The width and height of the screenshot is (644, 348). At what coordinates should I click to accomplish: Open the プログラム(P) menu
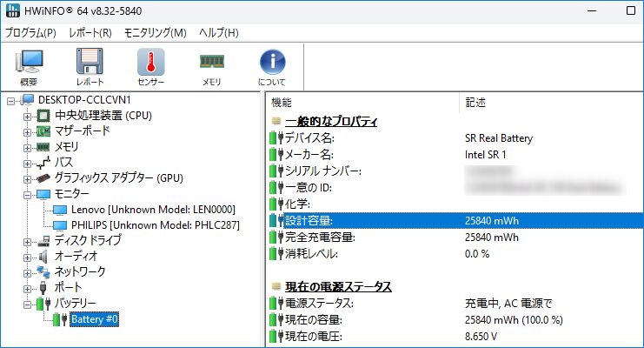pyautogui.click(x=30, y=33)
